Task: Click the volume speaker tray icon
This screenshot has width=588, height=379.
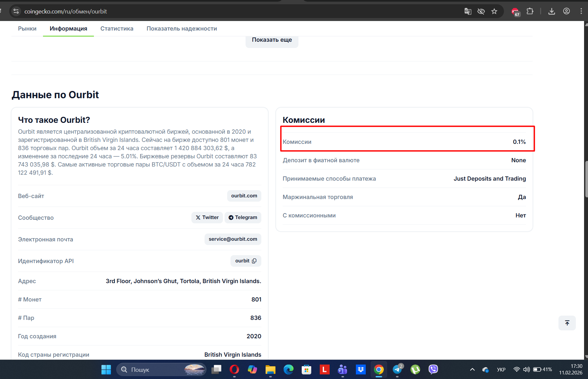Action: 526,369
